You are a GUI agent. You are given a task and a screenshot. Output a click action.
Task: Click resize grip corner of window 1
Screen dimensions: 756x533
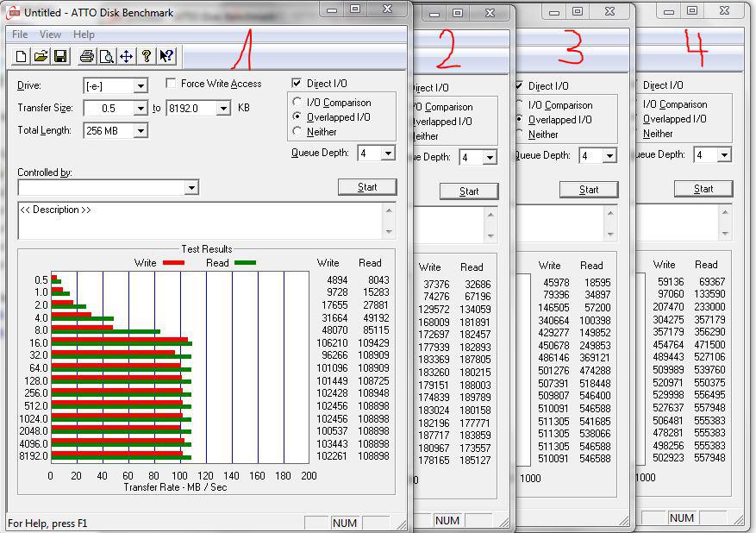[x=401, y=524]
